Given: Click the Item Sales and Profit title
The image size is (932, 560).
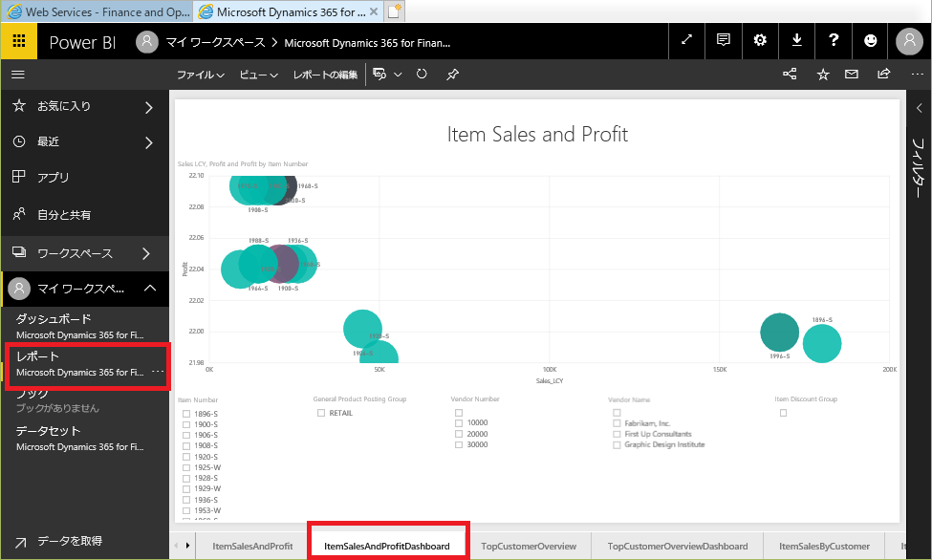Looking at the screenshot, I should tap(537, 135).
